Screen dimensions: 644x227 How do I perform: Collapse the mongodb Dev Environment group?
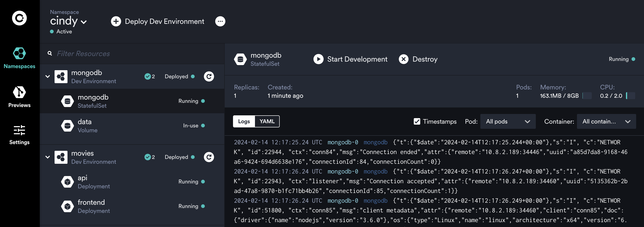[47, 76]
